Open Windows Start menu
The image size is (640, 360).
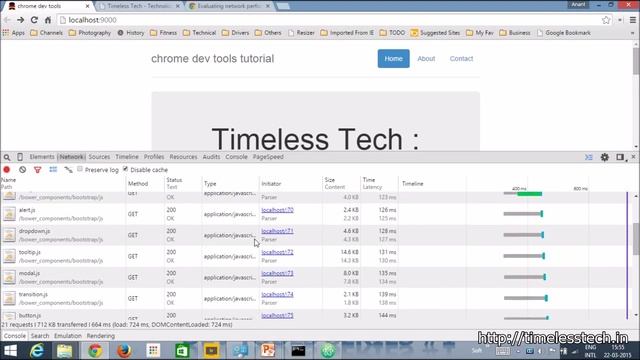[10, 351]
